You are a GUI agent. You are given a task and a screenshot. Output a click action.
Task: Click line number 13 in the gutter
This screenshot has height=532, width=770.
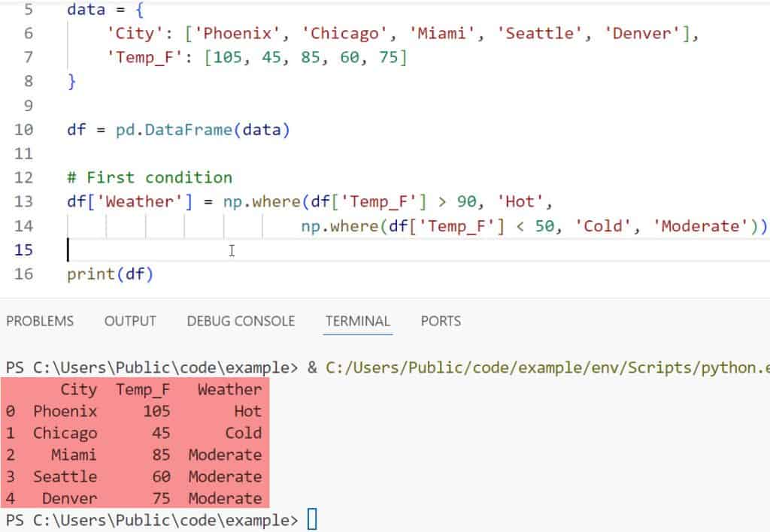[x=24, y=201]
